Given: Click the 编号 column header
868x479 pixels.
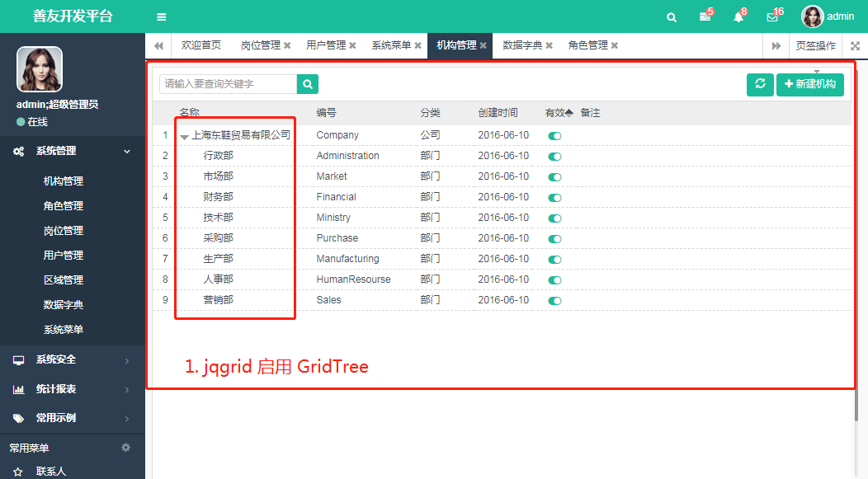Looking at the screenshot, I should 326,113.
